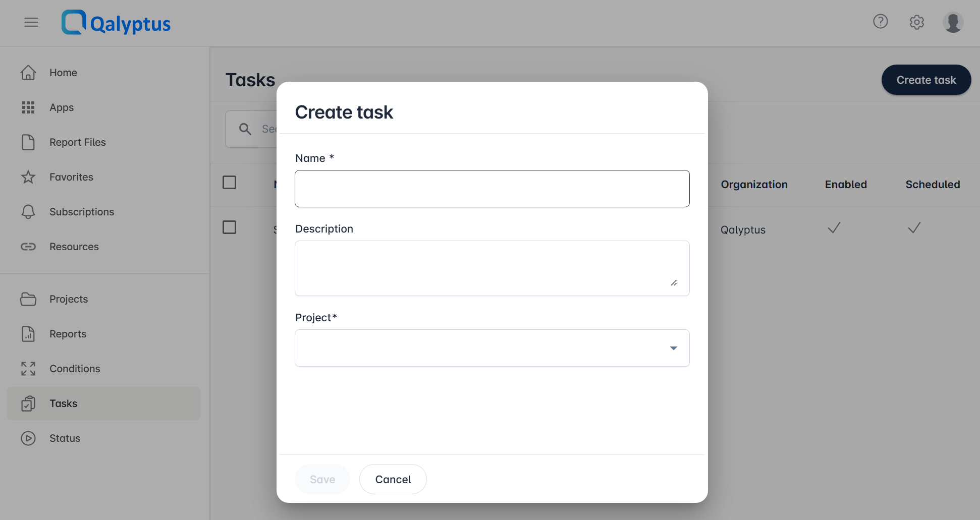
Task: Toggle the hamburger navigation menu
Action: tap(31, 22)
